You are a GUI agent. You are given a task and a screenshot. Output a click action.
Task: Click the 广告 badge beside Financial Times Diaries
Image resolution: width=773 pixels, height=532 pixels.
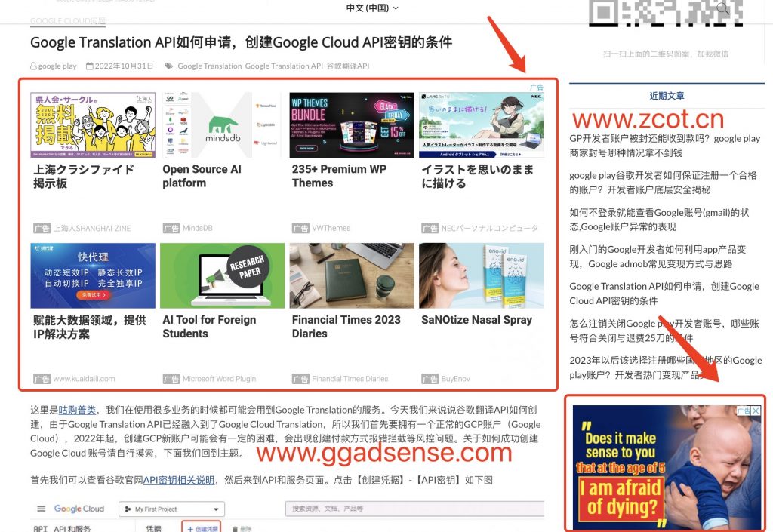click(x=300, y=379)
